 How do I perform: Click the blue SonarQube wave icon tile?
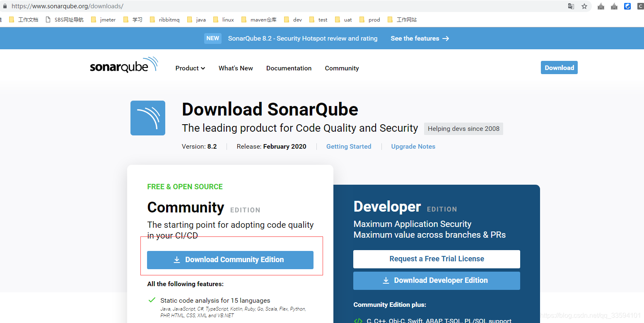[148, 118]
